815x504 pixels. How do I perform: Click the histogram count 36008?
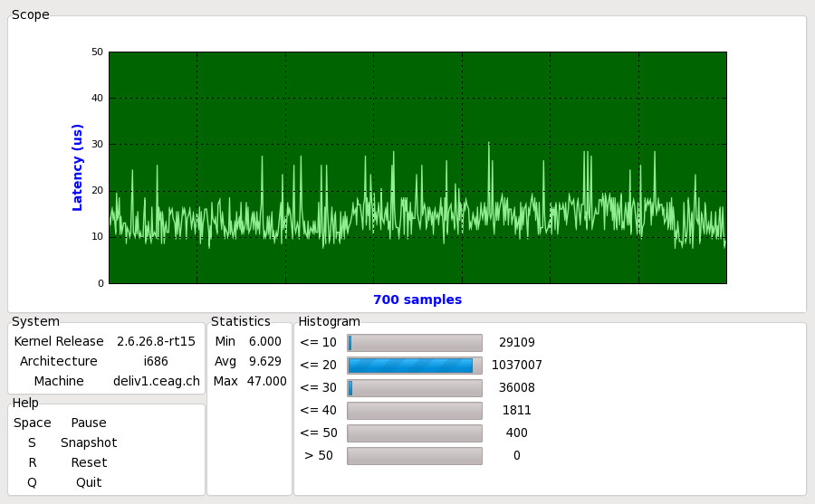(517, 387)
